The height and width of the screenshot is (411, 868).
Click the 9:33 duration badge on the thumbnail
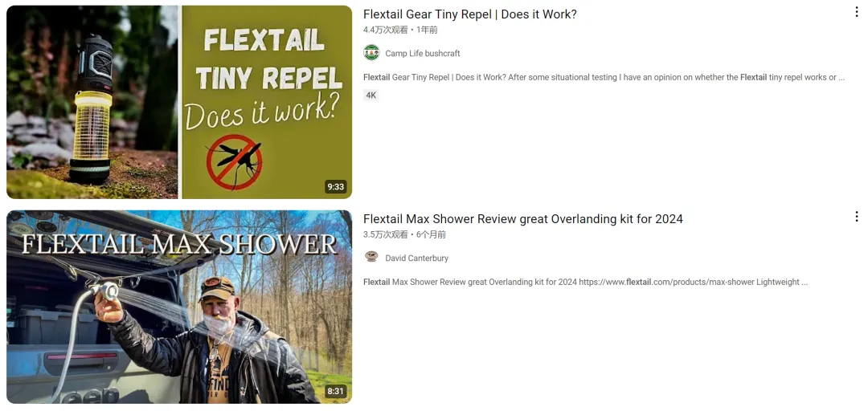[335, 187]
